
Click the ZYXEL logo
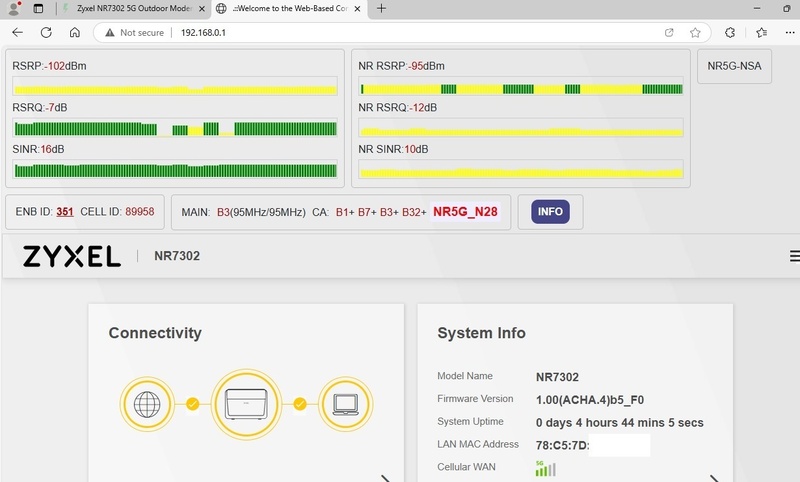(x=71, y=256)
